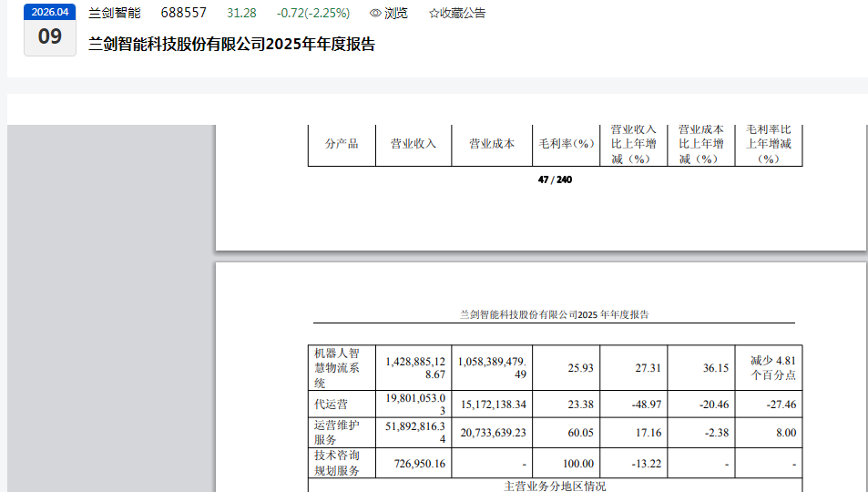Click the value 36.15

tap(716, 368)
